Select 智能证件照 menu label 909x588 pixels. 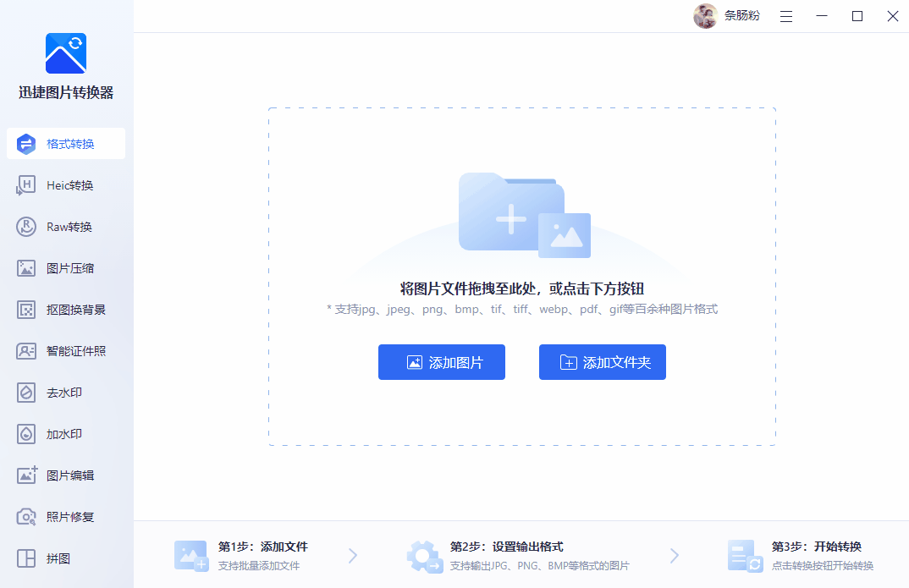(76, 351)
